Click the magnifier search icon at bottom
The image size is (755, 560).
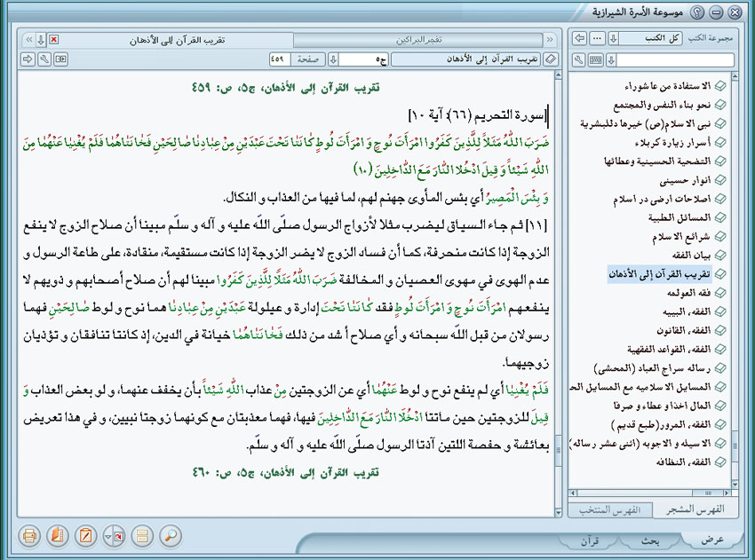(170, 536)
